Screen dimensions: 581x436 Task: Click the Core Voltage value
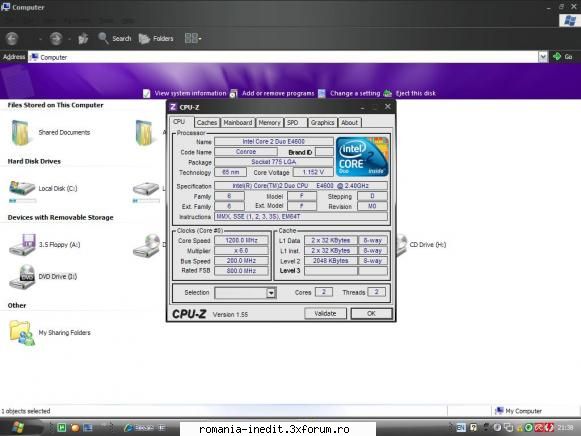[x=313, y=172]
